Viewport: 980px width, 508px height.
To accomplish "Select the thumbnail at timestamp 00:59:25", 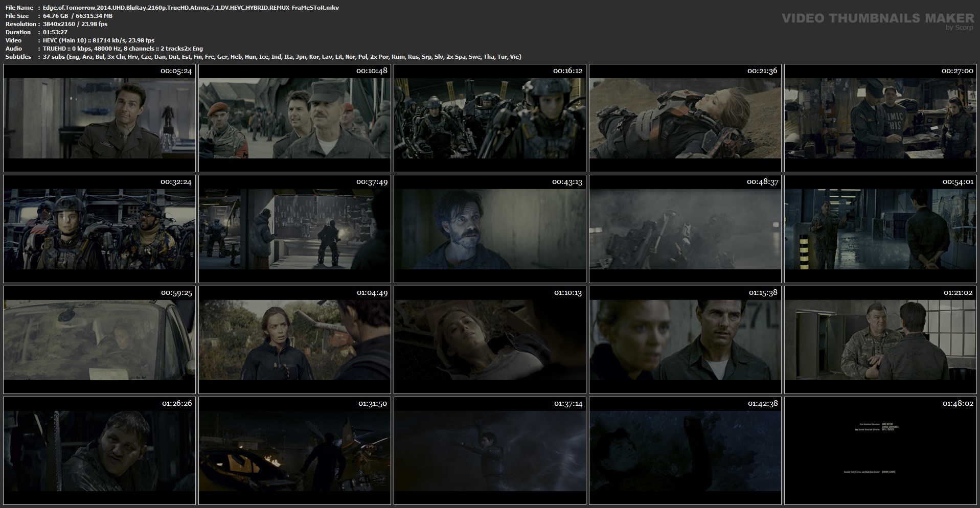I will pos(99,340).
